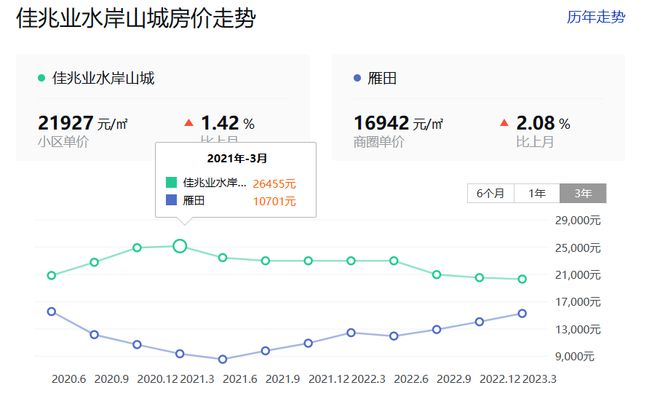This screenshot has height=396, width=660.
Task: Click the blue 雁田 2022.6 data point
Action: point(394,336)
